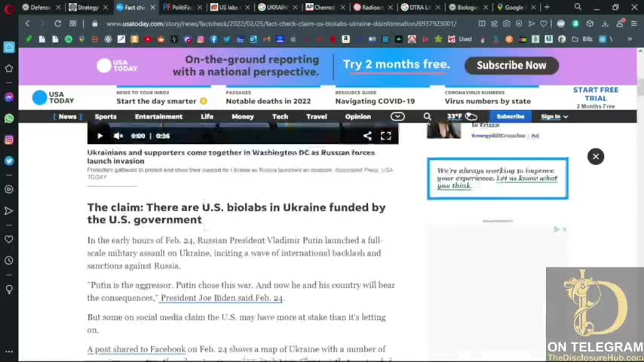The height and width of the screenshot is (362, 644).
Task: Open sidebar history clock icon
Action: click(x=9, y=260)
